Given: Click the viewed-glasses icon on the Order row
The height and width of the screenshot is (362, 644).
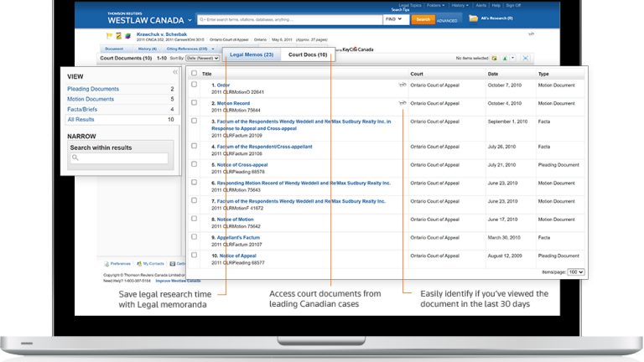Looking at the screenshot, I should tap(402, 85).
